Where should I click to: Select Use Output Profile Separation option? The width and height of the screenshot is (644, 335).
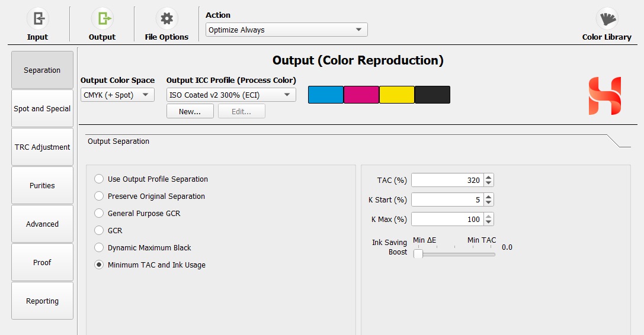99,179
